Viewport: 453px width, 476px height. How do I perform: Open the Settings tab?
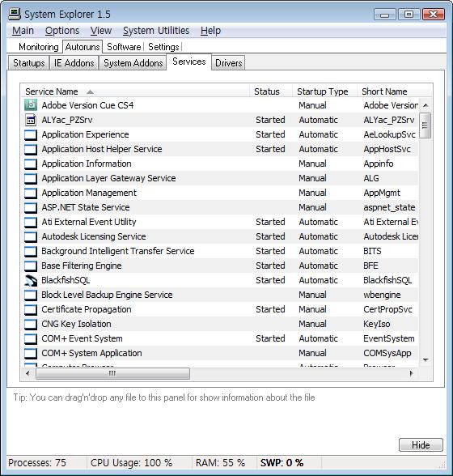[163, 47]
